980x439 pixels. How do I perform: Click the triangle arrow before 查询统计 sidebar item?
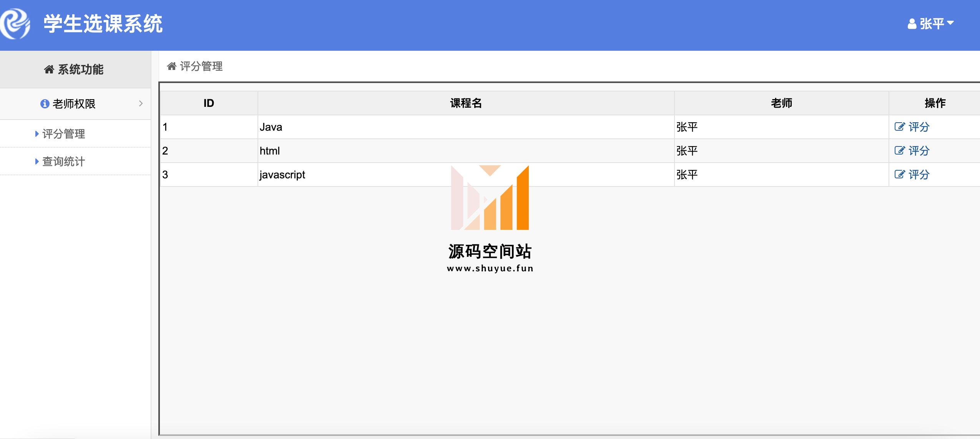tap(37, 161)
